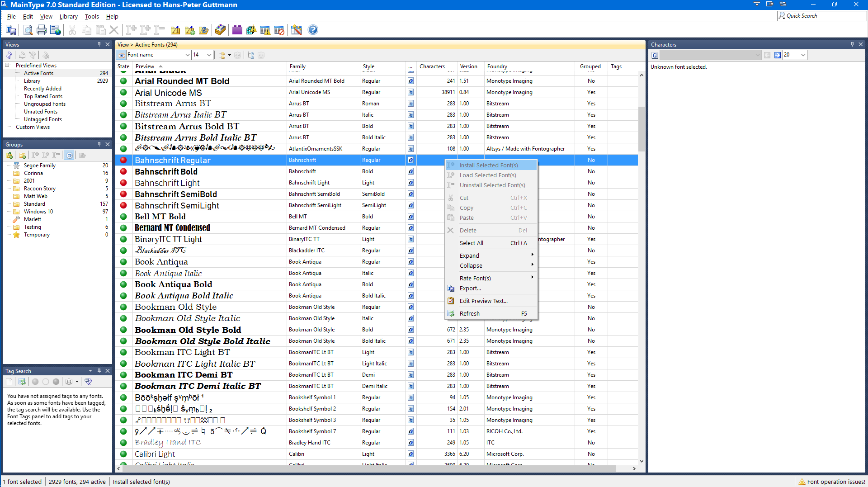Click the refresh font folder icon

(x=204, y=30)
